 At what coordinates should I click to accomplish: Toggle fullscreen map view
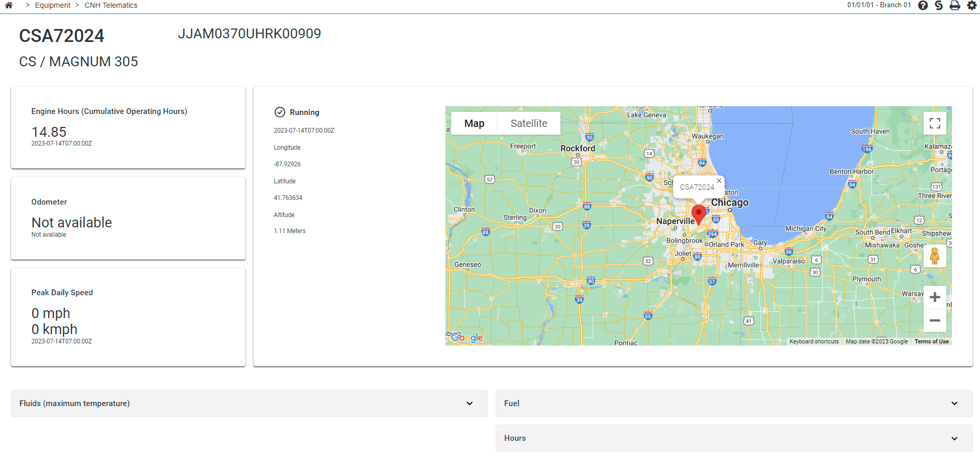(935, 123)
